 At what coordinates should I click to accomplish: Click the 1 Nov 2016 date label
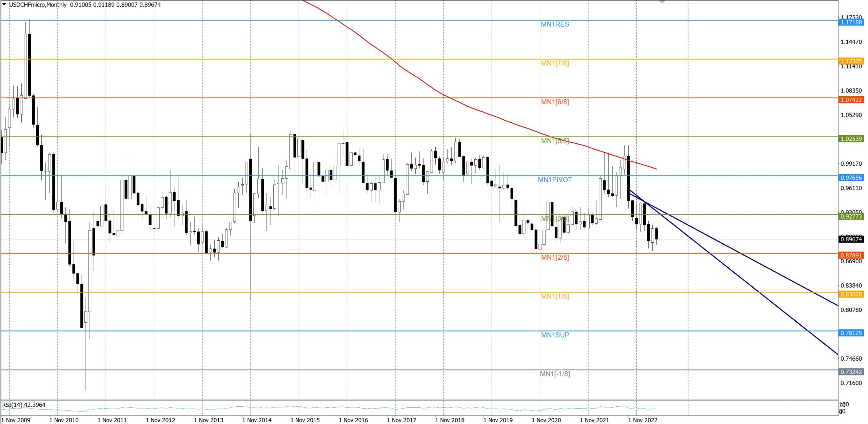[353, 420]
